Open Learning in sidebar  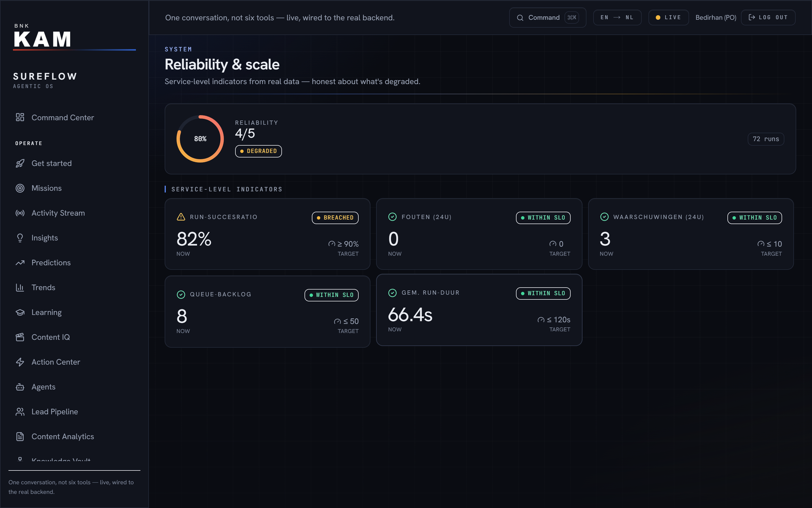click(74, 312)
